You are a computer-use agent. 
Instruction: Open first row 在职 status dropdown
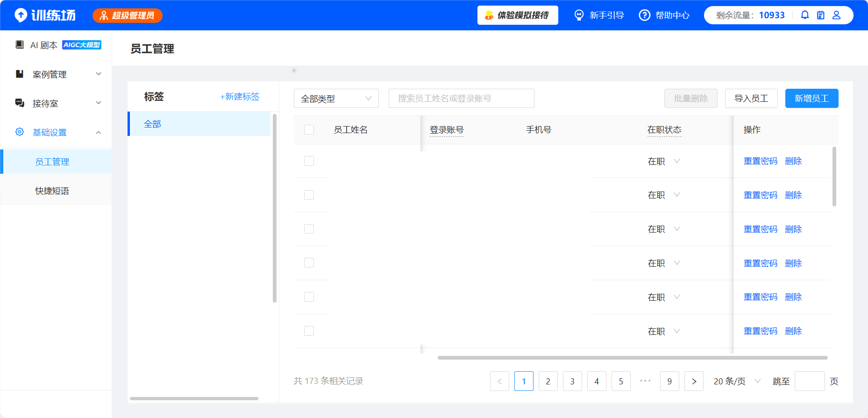664,161
